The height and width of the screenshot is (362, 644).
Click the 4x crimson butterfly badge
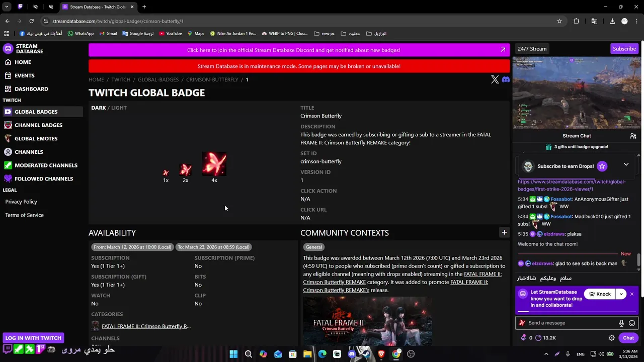[x=214, y=164]
